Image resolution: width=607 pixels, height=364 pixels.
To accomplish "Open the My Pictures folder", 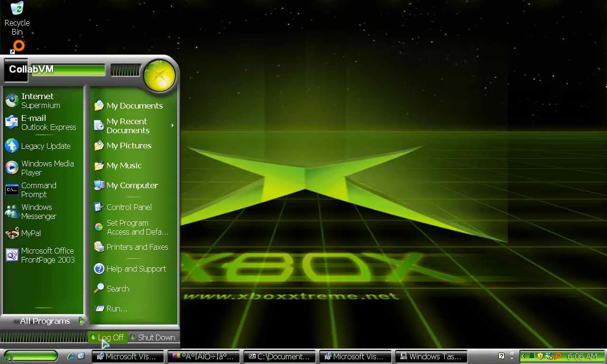I will (134, 146).
